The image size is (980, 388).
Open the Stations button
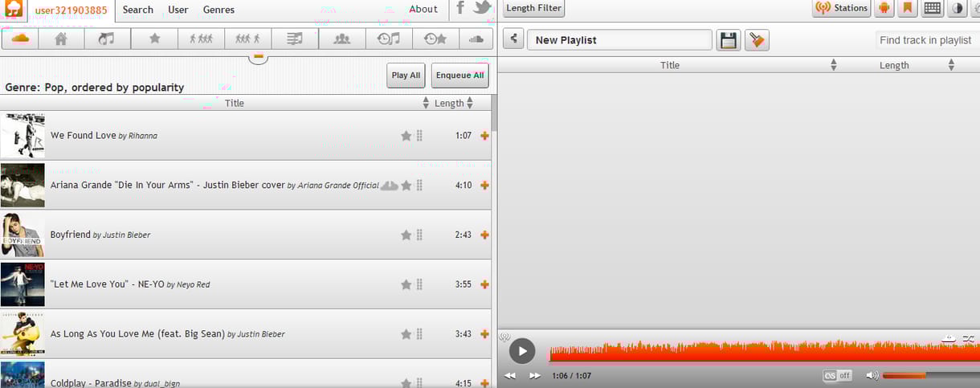point(842,8)
